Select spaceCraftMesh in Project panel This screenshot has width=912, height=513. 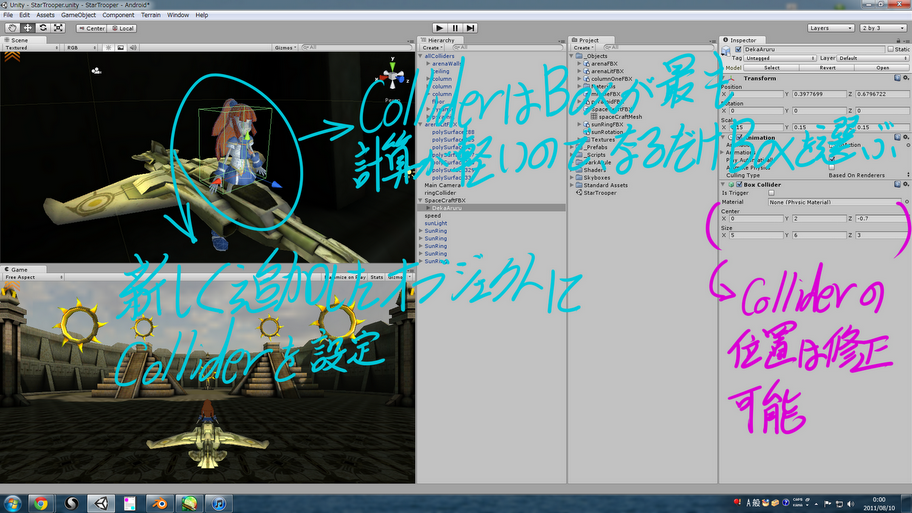[620, 117]
